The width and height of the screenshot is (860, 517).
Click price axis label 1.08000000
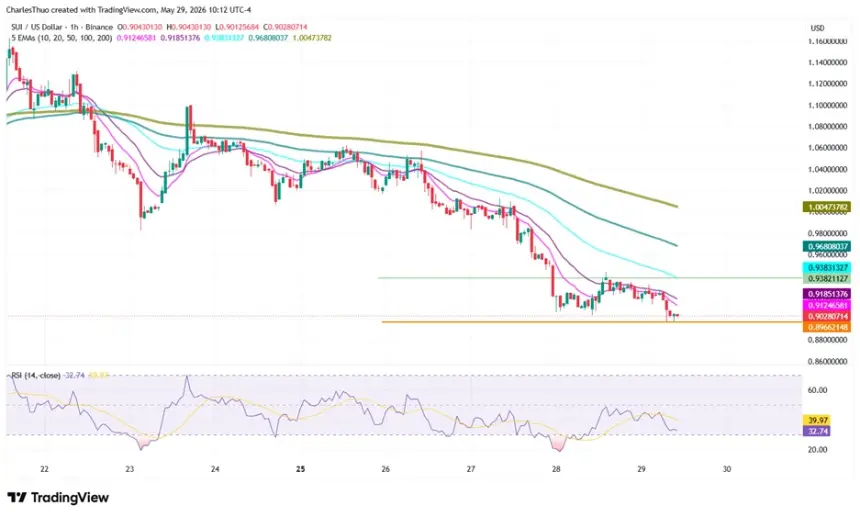(x=828, y=127)
